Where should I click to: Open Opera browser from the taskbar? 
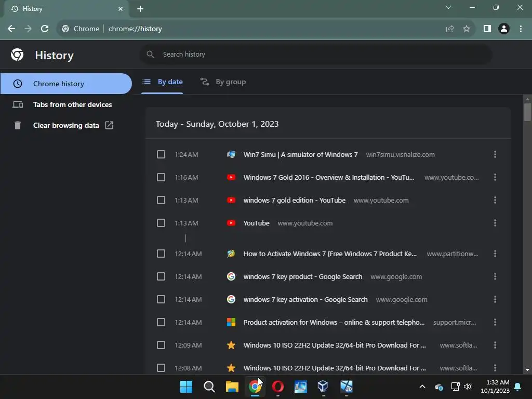tap(277, 387)
